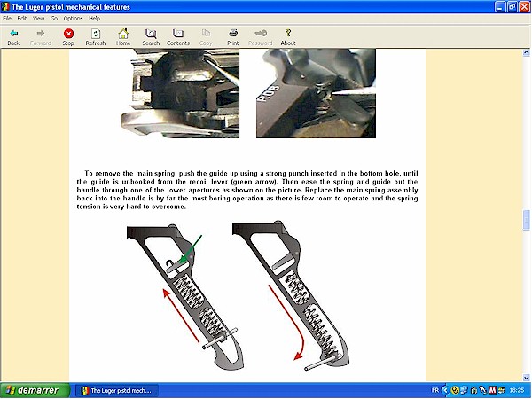Click the Forward arrow toolbar button
This screenshot has width=532, height=399.
point(41,37)
